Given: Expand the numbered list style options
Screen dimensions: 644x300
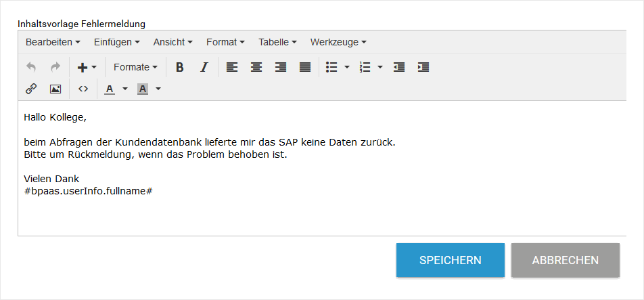Looking at the screenshot, I should 380,67.
